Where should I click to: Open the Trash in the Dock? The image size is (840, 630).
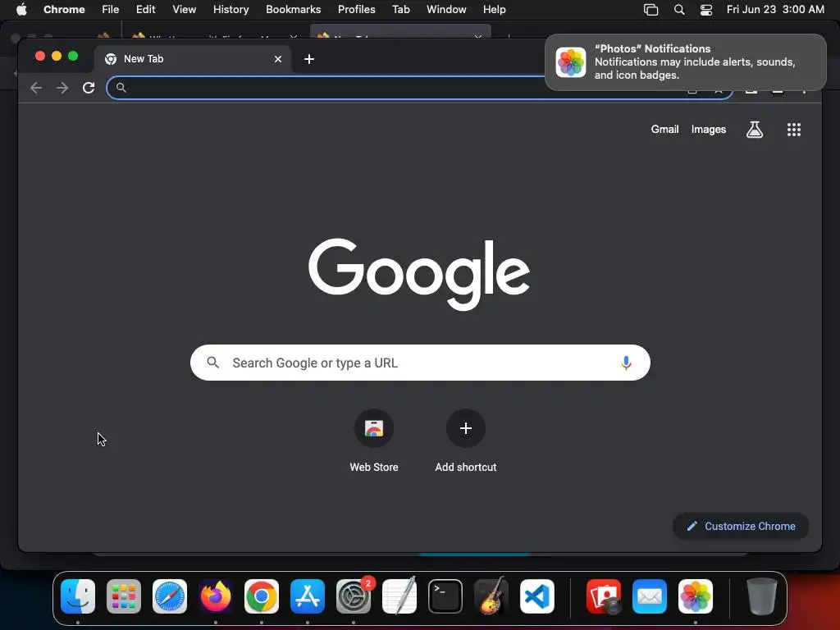762,596
